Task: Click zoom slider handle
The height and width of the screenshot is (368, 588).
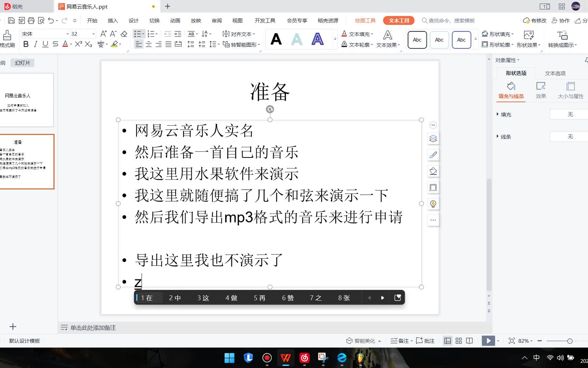Action: (x=570, y=341)
